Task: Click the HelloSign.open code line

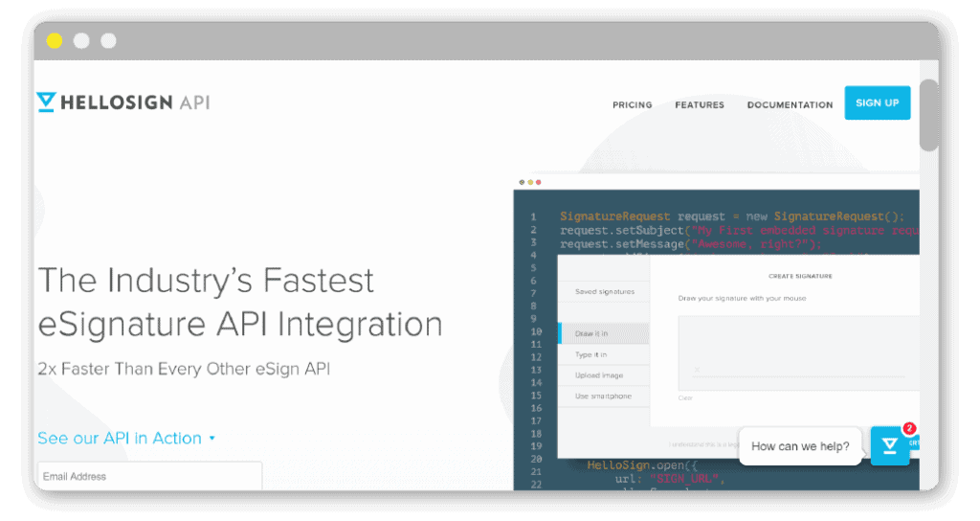Action: coord(642,465)
